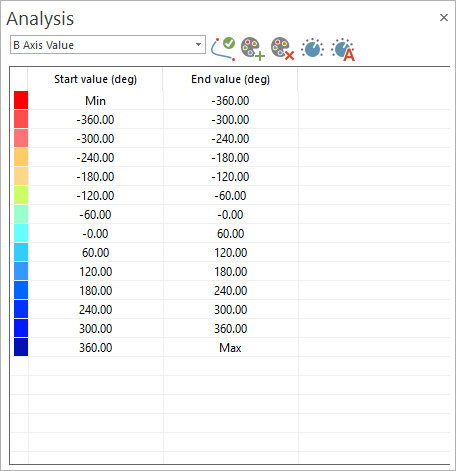Click the toolpath analysis checkmark icon
This screenshot has width=456, height=471.
pyautogui.click(x=223, y=49)
